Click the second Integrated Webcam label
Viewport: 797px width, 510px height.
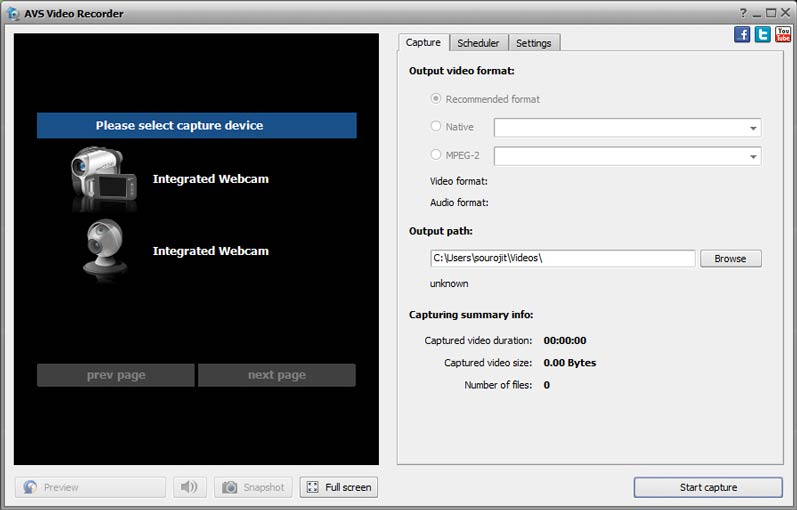[210, 251]
